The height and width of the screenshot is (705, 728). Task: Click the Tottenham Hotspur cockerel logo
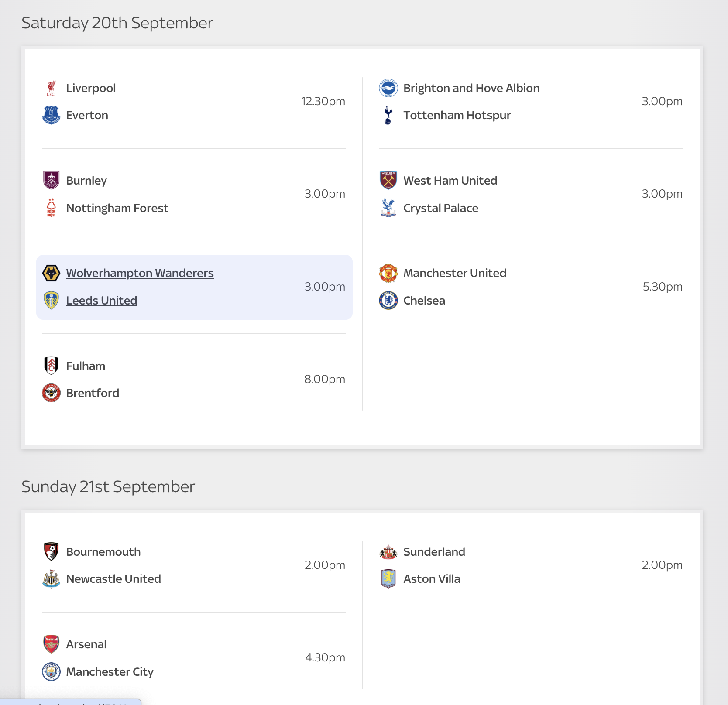point(388,115)
